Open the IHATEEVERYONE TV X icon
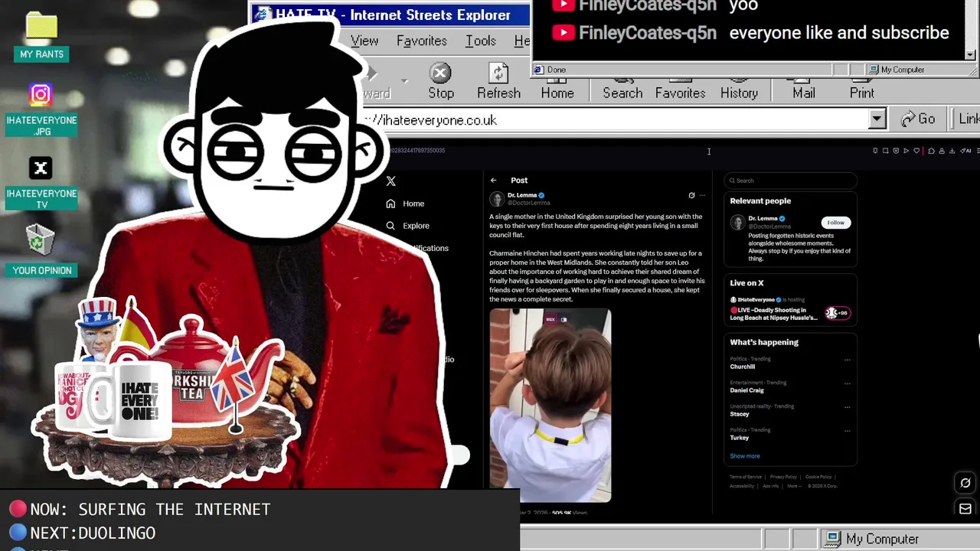Image resolution: width=980 pixels, height=551 pixels. coord(41,183)
